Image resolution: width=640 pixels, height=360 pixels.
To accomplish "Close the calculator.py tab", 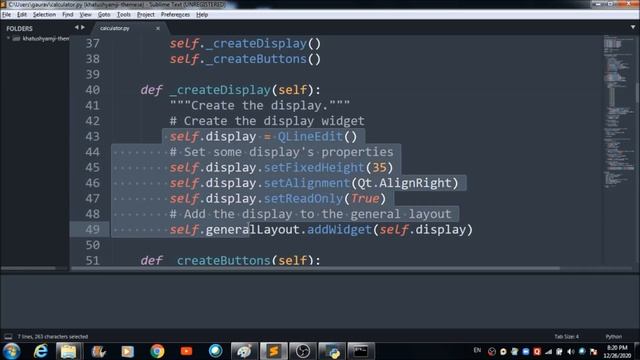I will tap(158, 29).
